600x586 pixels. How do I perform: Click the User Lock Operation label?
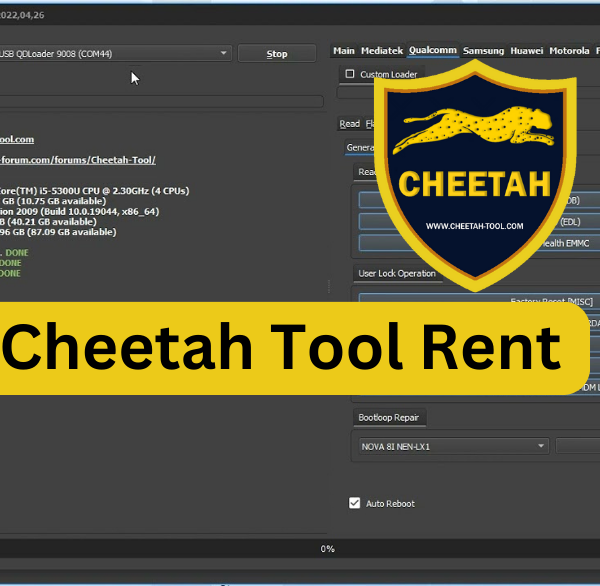pyautogui.click(x=397, y=273)
